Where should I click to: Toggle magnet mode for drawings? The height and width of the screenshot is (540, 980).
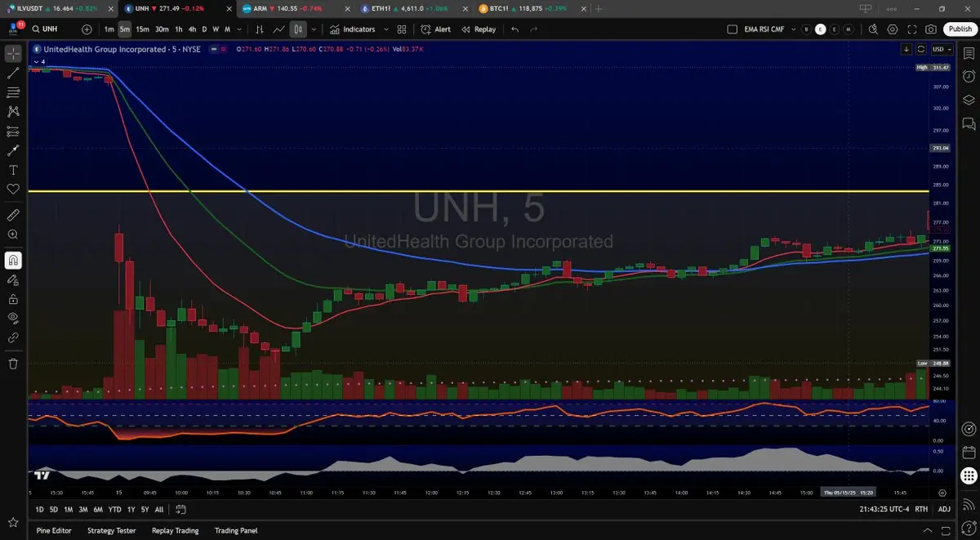[13, 261]
